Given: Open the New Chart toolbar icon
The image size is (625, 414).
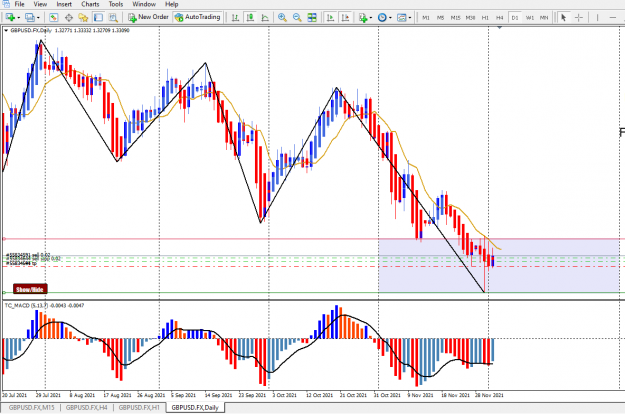Looking at the screenshot, I should point(10,18).
